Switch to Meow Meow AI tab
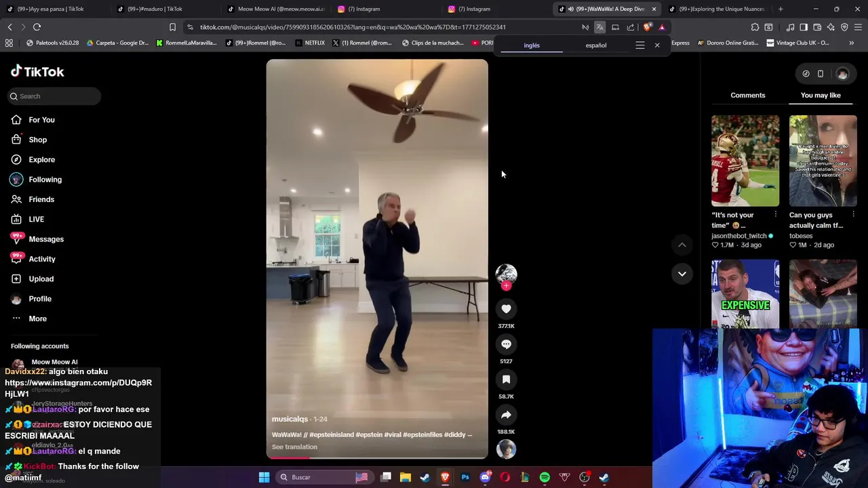This screenshot has height=488, width=868. pos(275,9)
